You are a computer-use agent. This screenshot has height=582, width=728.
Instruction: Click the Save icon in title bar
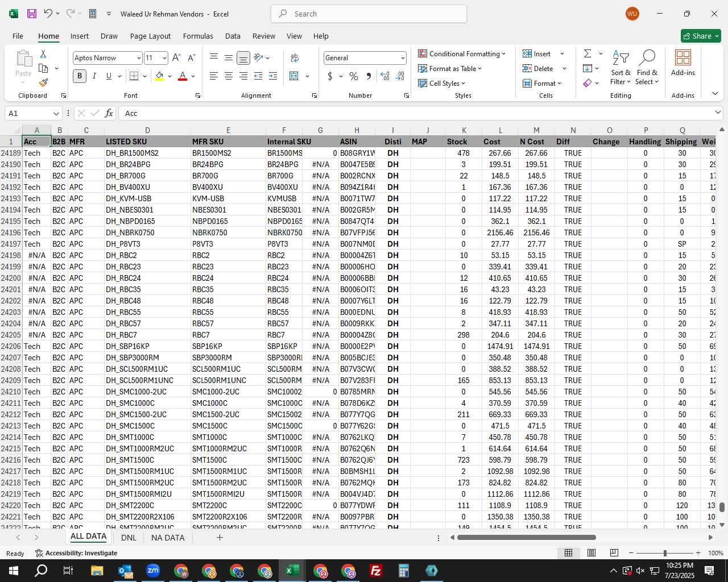coord(32,14)
